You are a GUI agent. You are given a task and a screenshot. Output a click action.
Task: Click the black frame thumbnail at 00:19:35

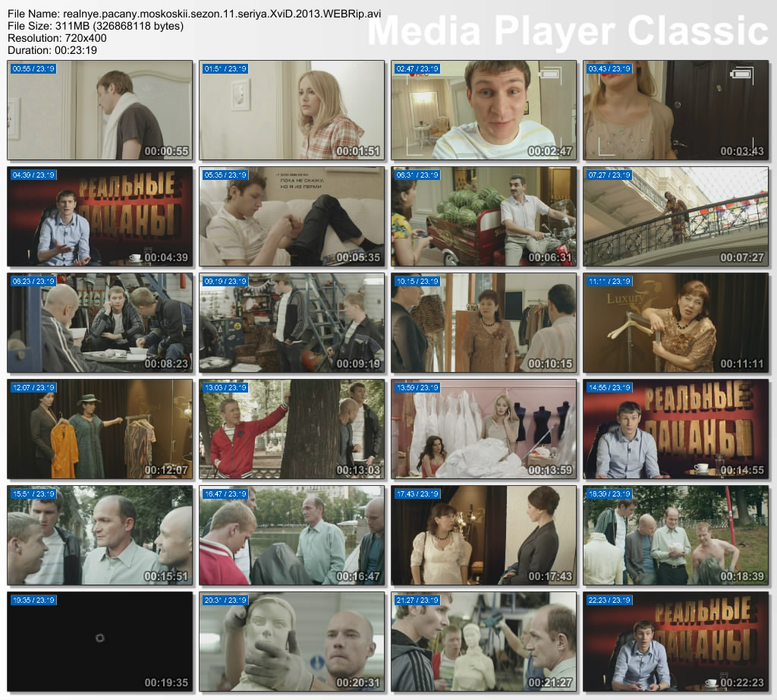(x=100, y=642)
